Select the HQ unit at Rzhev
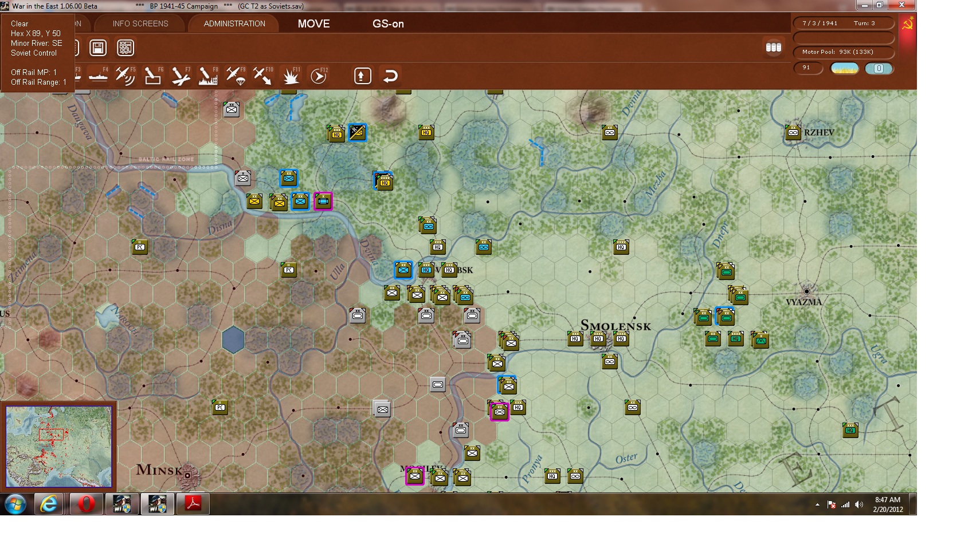The width and height of the screenshot is (980, 552). pyautogui.click(x=793, y=133)
